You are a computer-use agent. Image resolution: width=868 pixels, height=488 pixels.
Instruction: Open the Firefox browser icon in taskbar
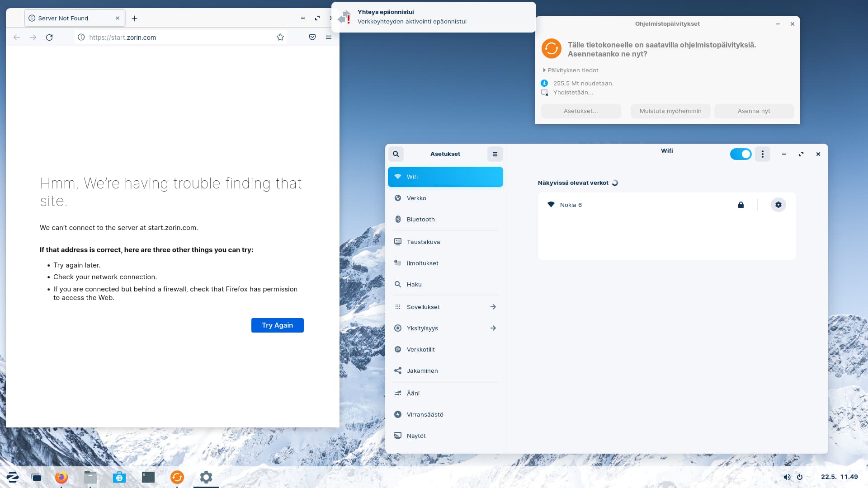pos(61,477)
